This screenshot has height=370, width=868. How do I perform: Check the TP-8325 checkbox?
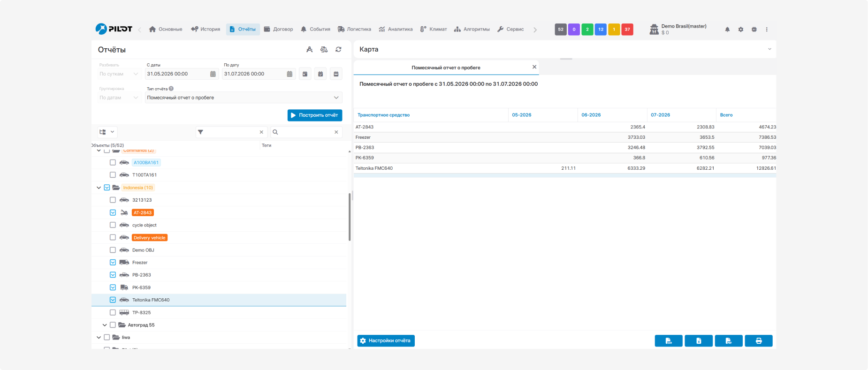pos(113,312)
